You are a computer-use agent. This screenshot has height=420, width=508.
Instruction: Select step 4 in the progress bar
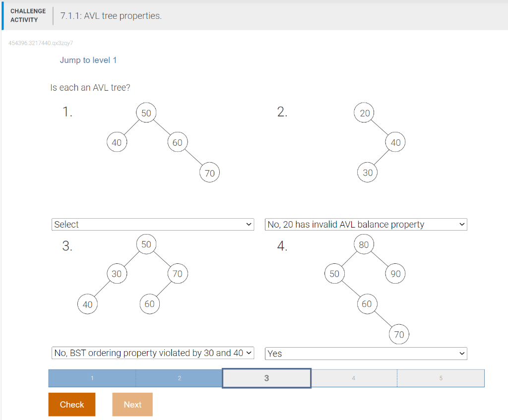[x=354, y=378]
